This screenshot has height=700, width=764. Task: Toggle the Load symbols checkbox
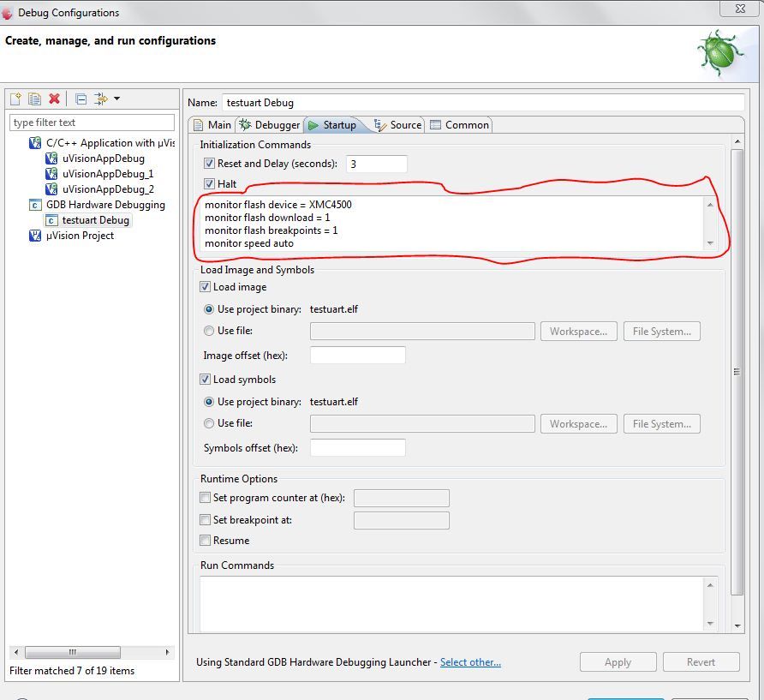pyautogui.click(x=205, y=380)
